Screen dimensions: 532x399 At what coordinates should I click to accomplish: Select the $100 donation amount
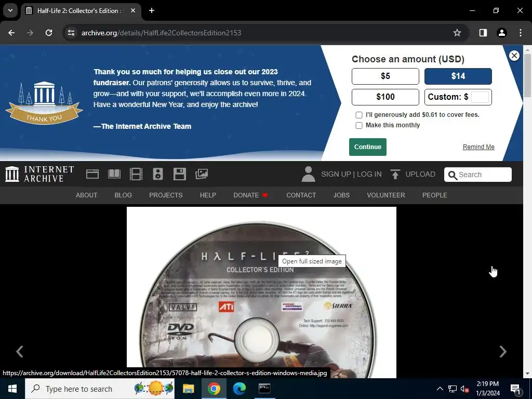[385, 97]
